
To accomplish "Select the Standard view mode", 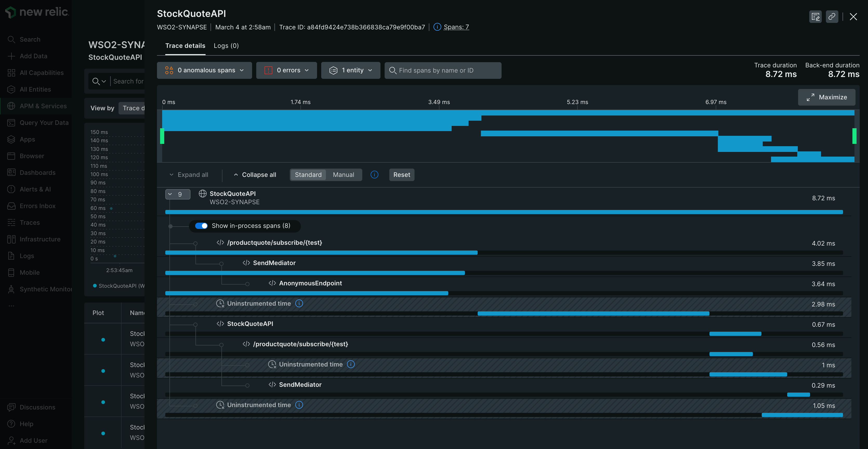I will pos(308,175).
